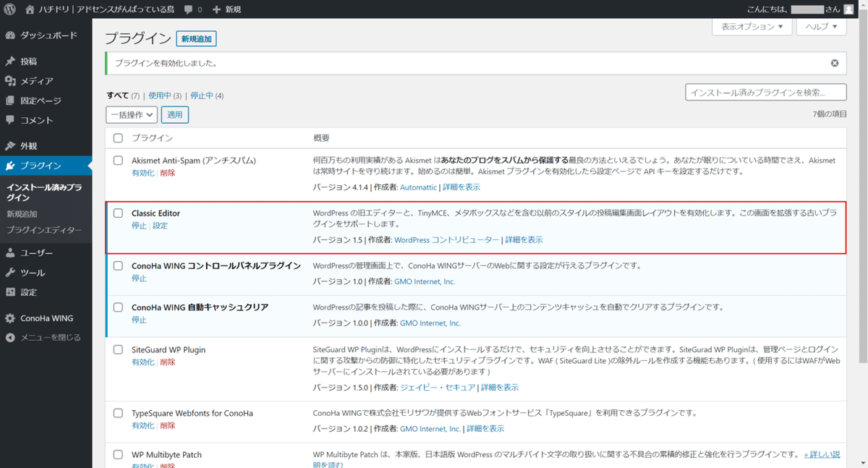
Task: Filter plugins by 停止中
Action: 202,95
